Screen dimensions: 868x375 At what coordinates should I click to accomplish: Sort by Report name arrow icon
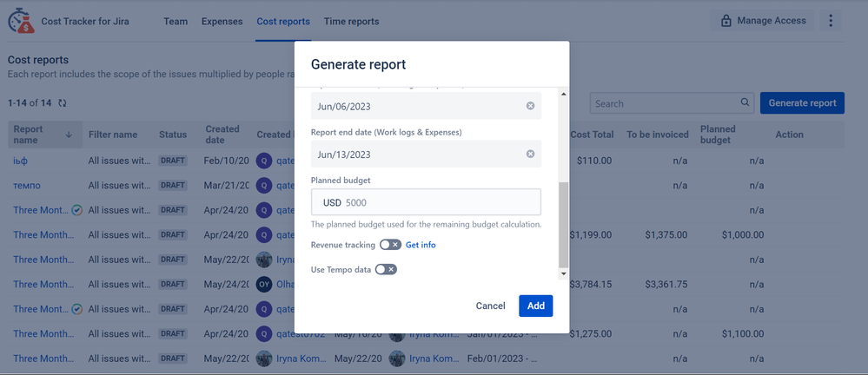point(69,135)
